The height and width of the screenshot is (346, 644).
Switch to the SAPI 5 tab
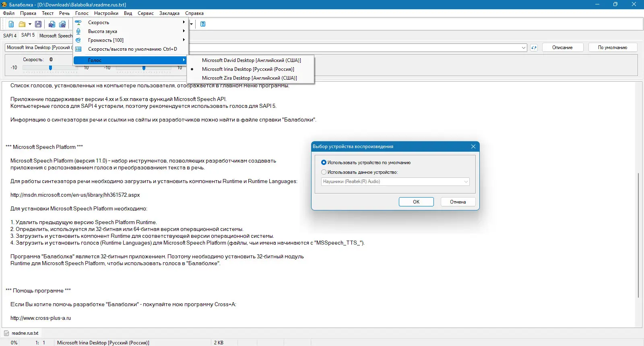(28, 35)
